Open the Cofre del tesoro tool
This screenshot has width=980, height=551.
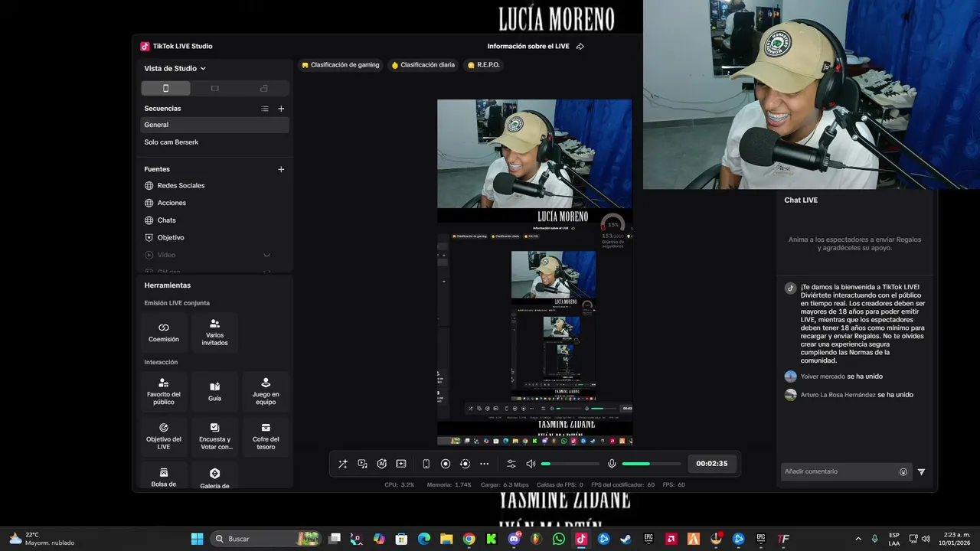266,436
